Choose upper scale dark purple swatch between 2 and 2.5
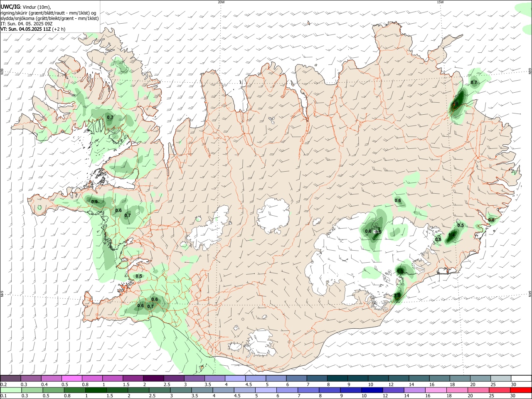This screenshot has height=399, width=532. click(153, 379)
